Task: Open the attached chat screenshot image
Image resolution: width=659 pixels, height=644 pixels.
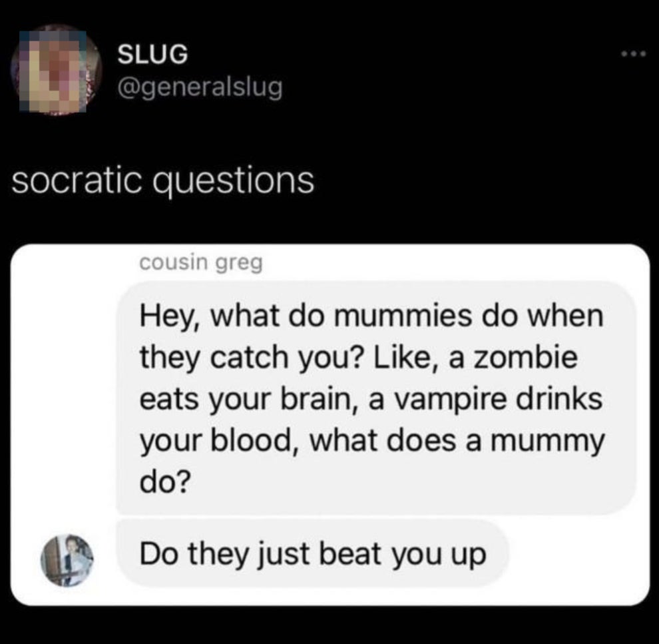Action: click(x=330, y=425)
